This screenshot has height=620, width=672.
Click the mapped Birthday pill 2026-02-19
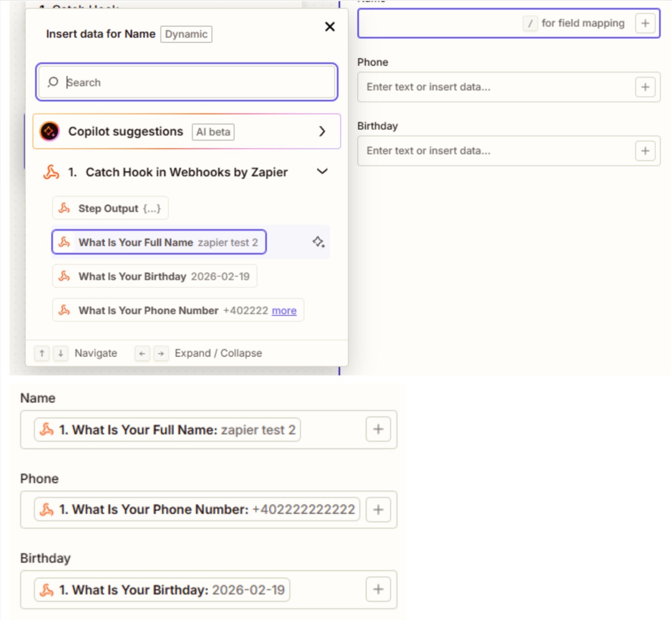pyautogui.click(x=162, y=590)
